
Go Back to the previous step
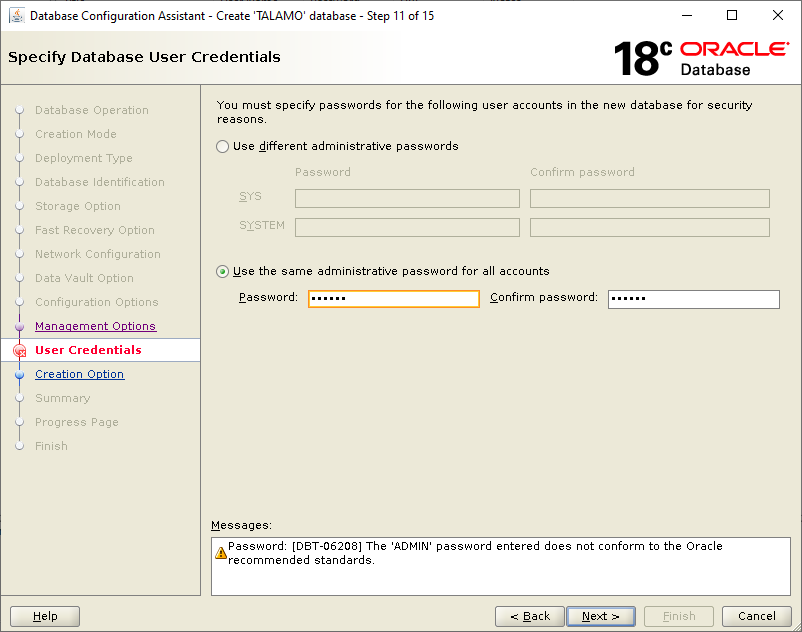530,616
